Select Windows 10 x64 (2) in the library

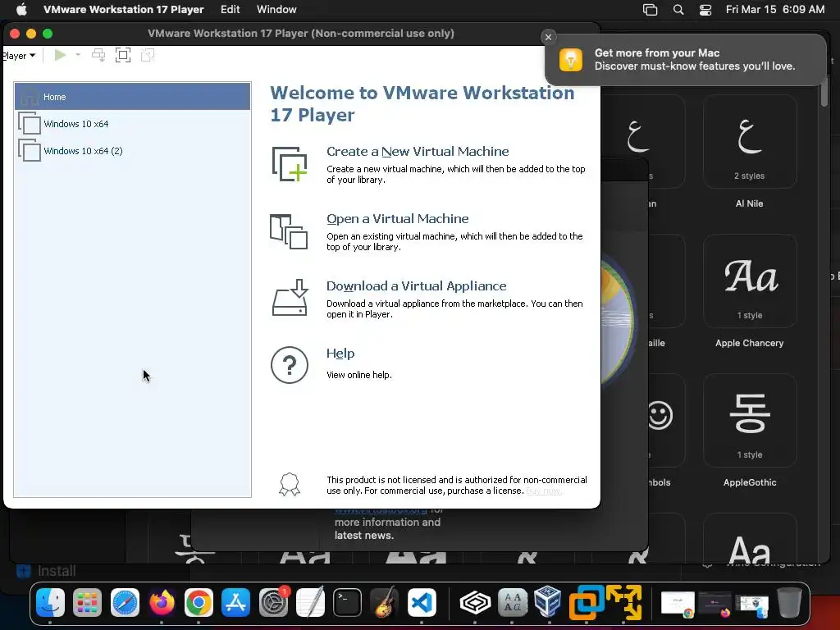pyautogui.click(x=132, y=151)
